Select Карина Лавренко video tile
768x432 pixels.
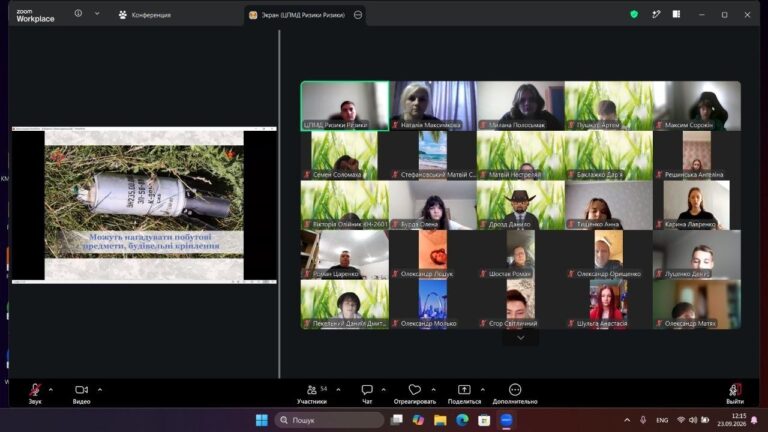[697, 205]
